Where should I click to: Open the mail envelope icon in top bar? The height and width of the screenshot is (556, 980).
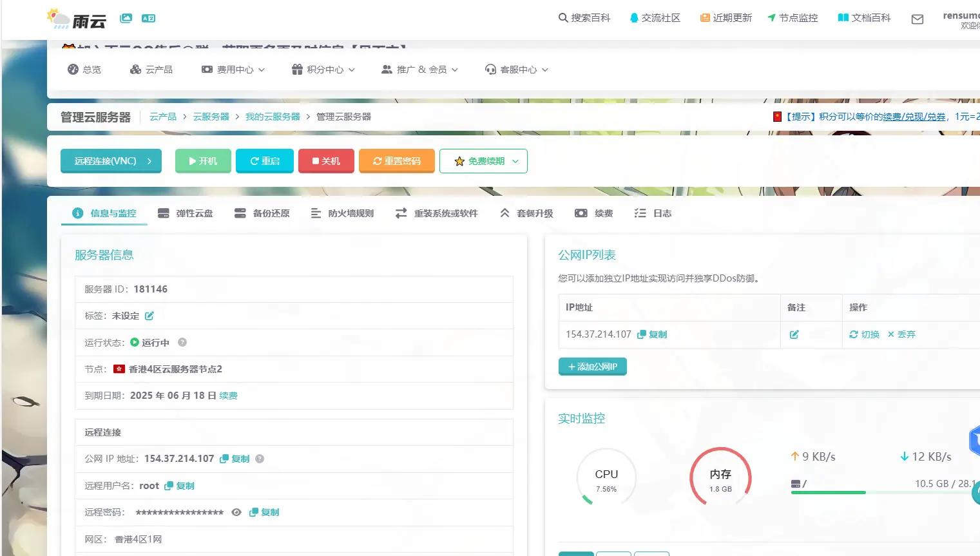tap(917, 19)
